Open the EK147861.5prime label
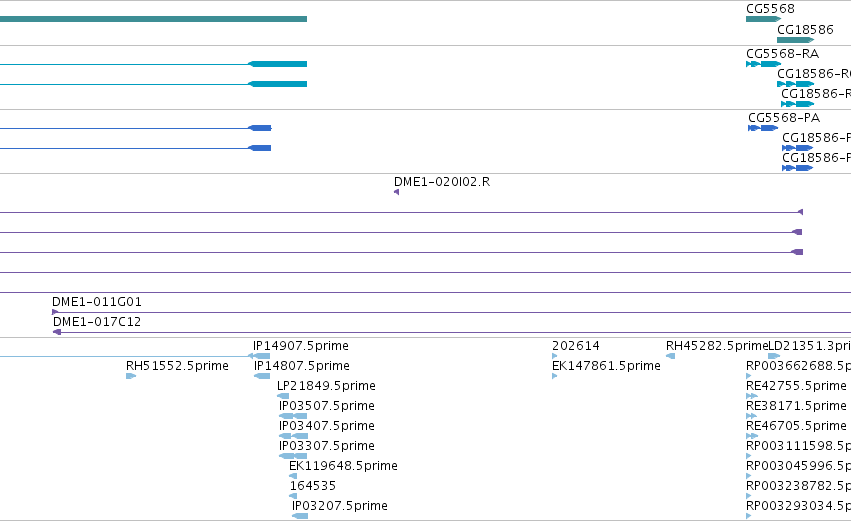The image size is (851, 521). [x=606, y=366]
